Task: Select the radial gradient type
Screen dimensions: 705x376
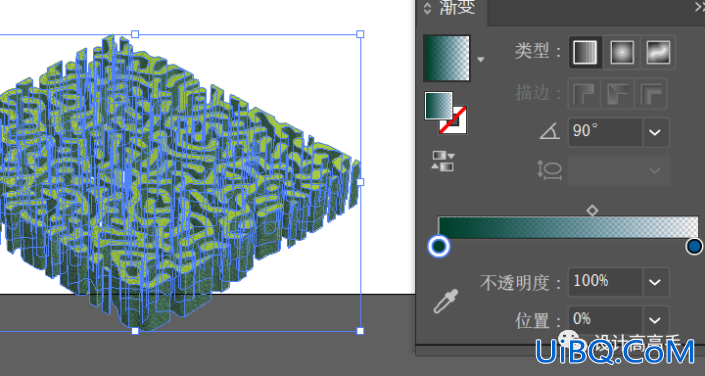Action: [622, 52]
